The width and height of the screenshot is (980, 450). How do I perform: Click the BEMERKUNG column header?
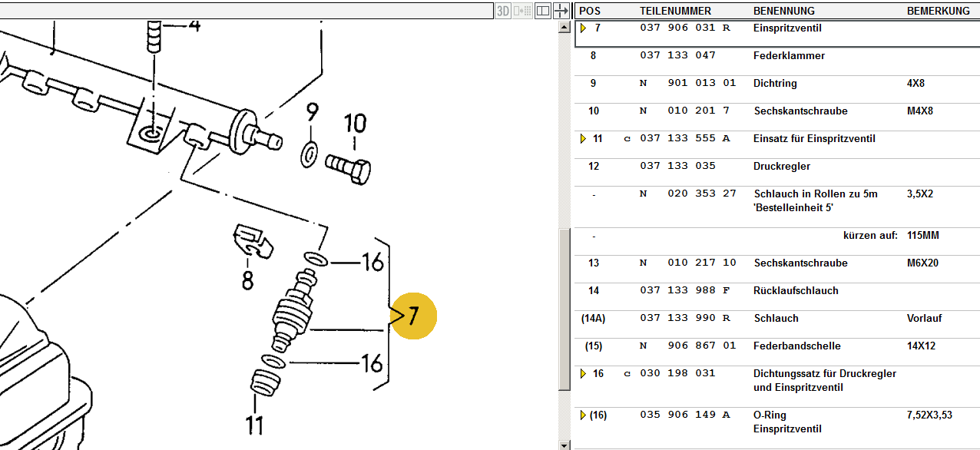point(938,11)
